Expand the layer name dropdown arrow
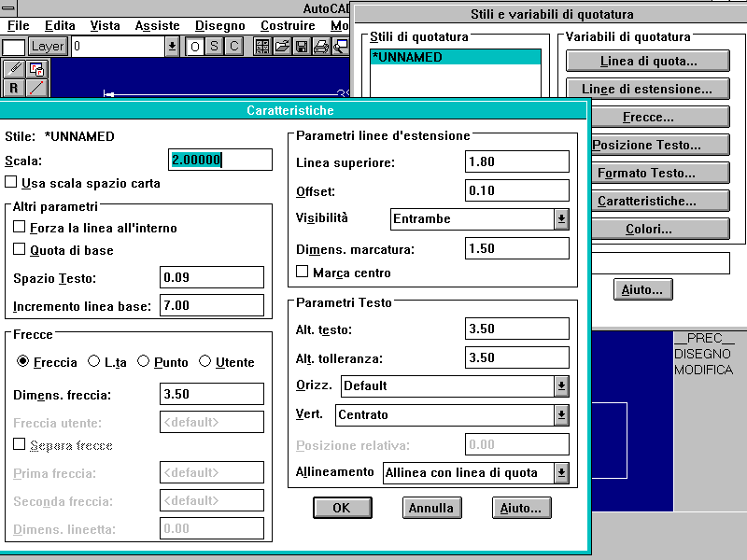The image size is (747, 560). [x=172, y=46]
